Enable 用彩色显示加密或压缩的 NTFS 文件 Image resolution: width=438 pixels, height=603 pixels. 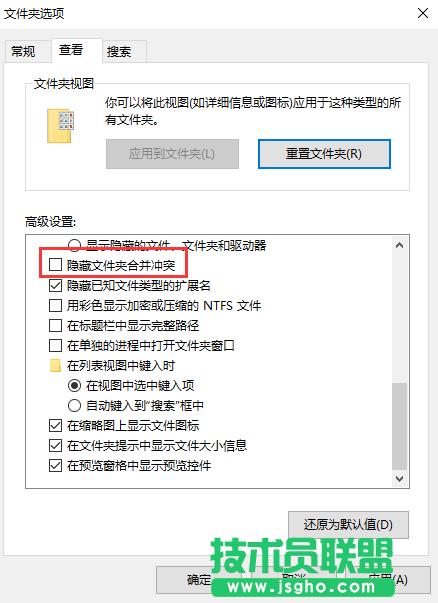point(55,306)
